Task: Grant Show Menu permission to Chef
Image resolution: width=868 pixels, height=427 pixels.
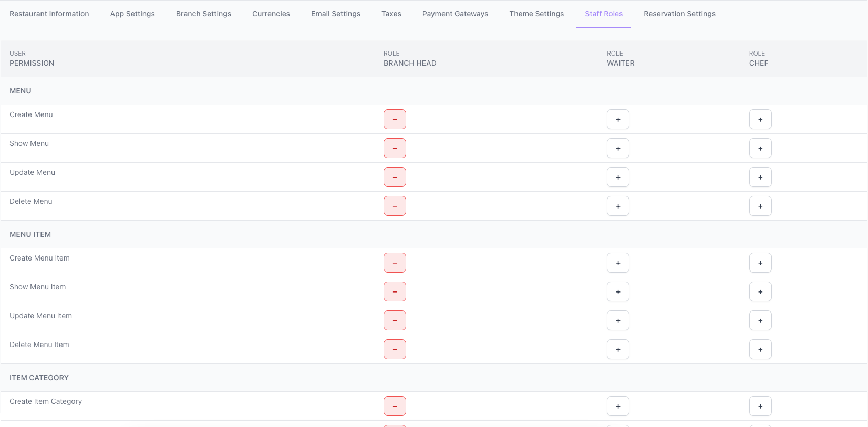Action: pos(760,148)
